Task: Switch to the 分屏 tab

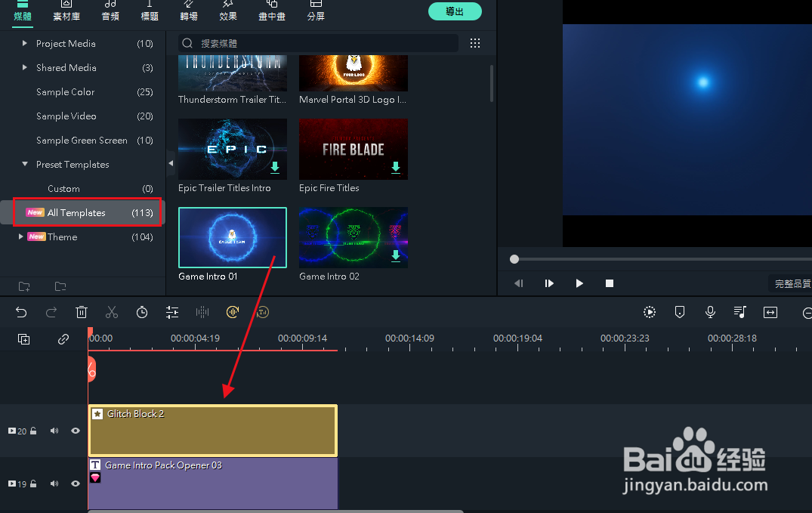Action: click(x=316, y=11)
